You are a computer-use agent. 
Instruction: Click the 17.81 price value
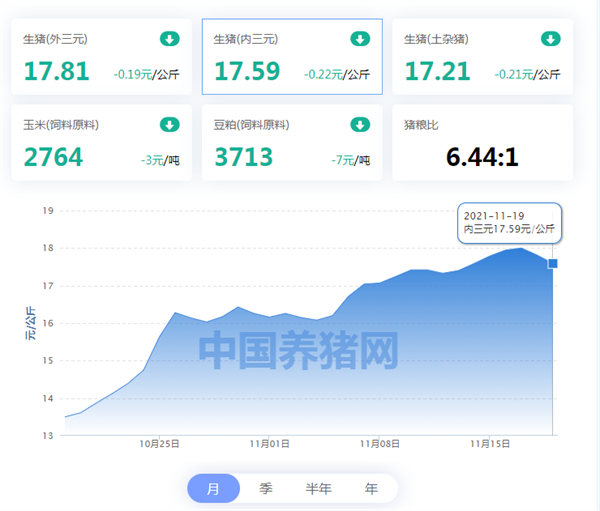click(x=56, y=71)
